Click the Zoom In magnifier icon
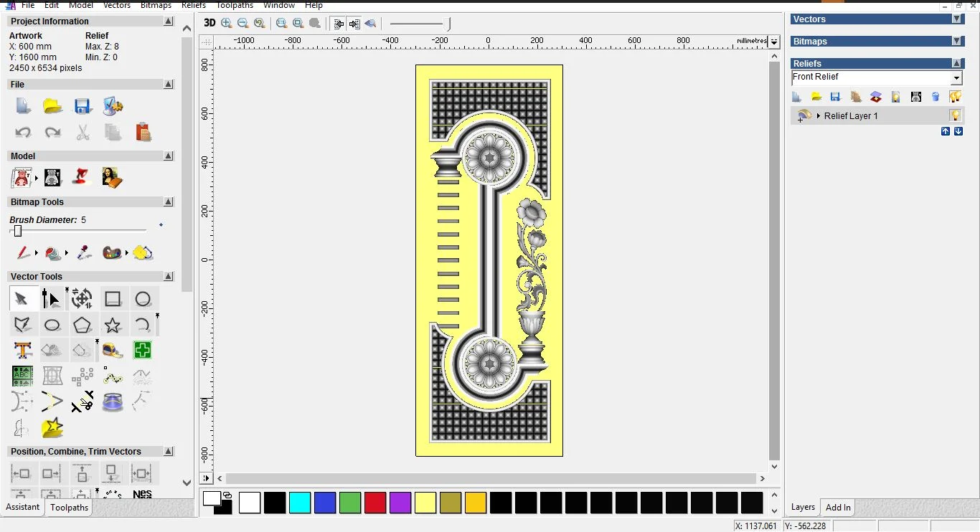This screenshot has width=980, height=532. (227, 23)
